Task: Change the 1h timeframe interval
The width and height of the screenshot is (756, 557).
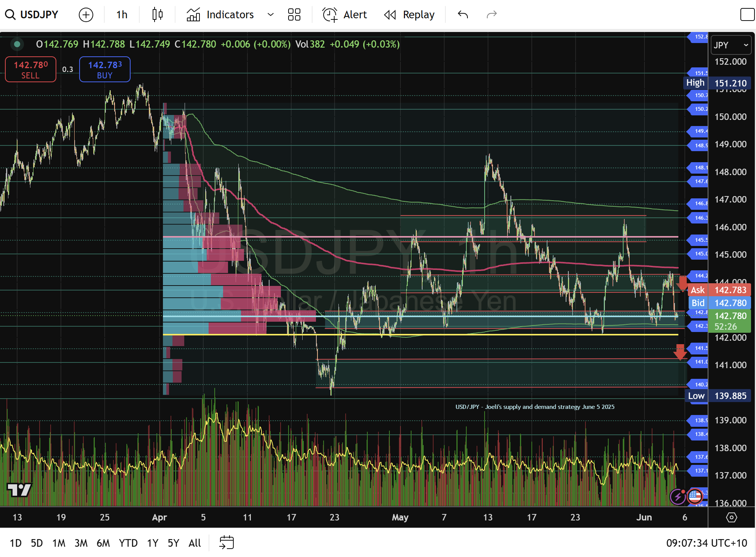Action: [122, 14]
